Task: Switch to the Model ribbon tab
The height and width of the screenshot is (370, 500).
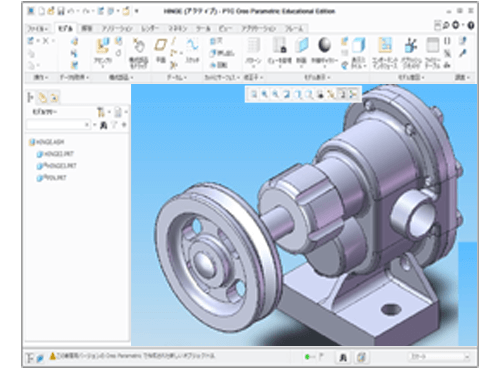Action: 65,29
